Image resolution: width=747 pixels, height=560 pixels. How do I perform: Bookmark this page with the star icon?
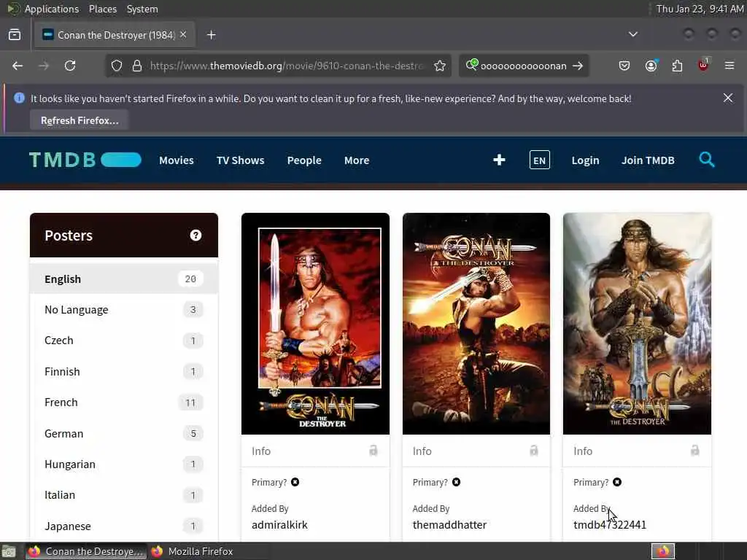440,66
